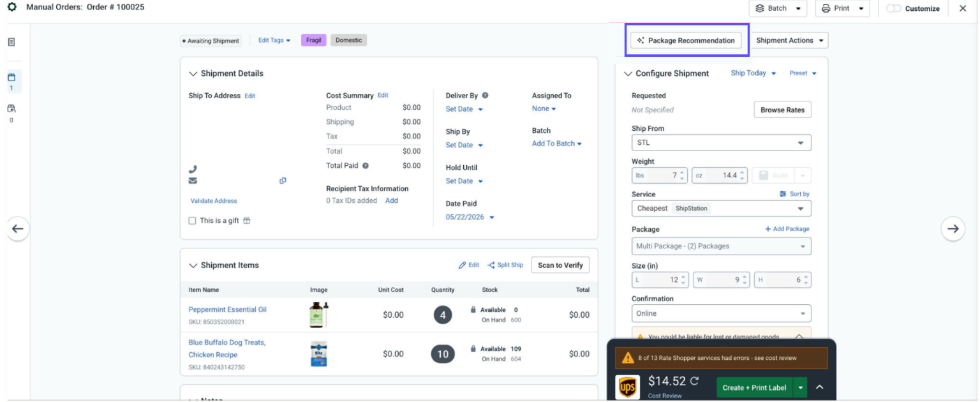The height and width of the screenshot is (402, 980).
Task: Open the Create + Print Label arrow menu
Action: coord(801,387)
